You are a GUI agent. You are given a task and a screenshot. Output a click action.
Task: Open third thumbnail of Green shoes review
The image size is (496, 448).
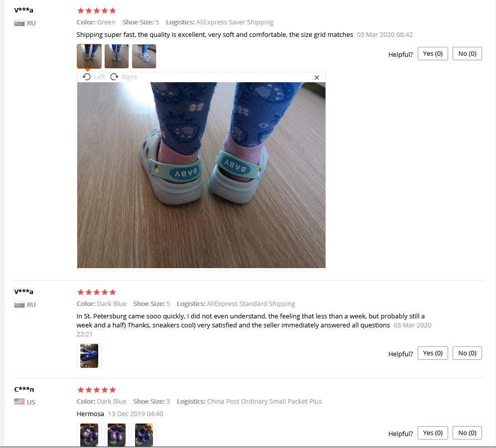pyautogui.click(x=144, y=56)
